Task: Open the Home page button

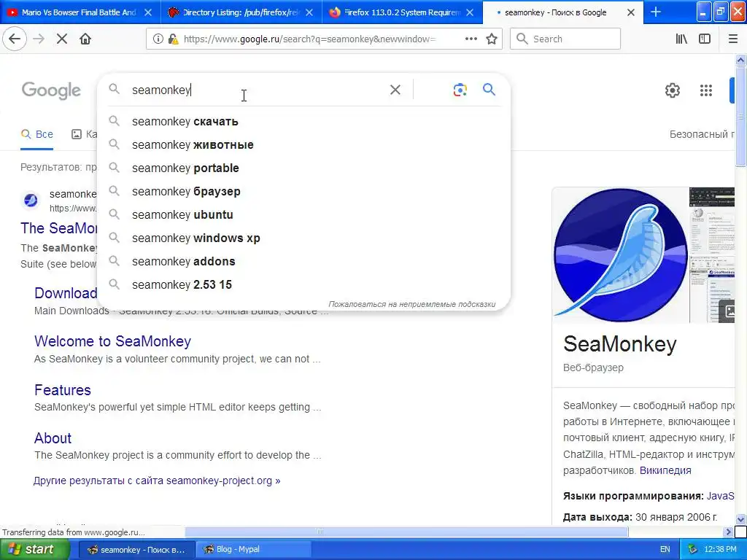Action: tap(85, 39)
